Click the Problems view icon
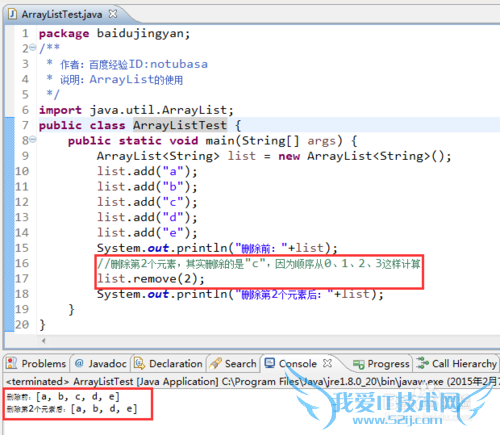This screenshot has width=500, height=435. point(12,363)
